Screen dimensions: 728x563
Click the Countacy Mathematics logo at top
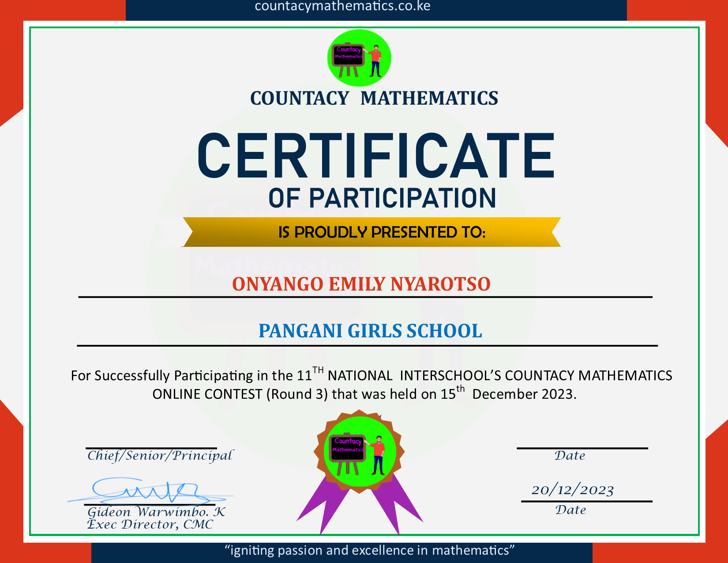(x=359, y=58)
